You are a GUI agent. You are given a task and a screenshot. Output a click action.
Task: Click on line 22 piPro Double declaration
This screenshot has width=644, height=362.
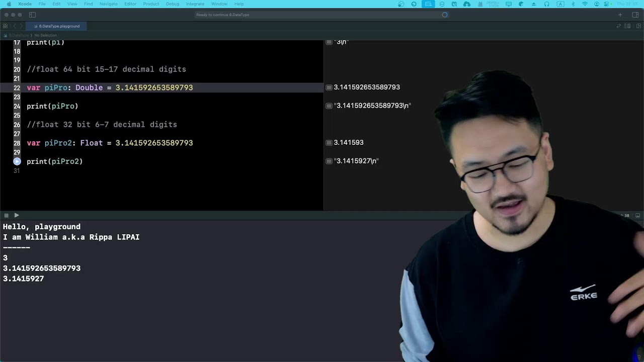click(x=110, y=87)
